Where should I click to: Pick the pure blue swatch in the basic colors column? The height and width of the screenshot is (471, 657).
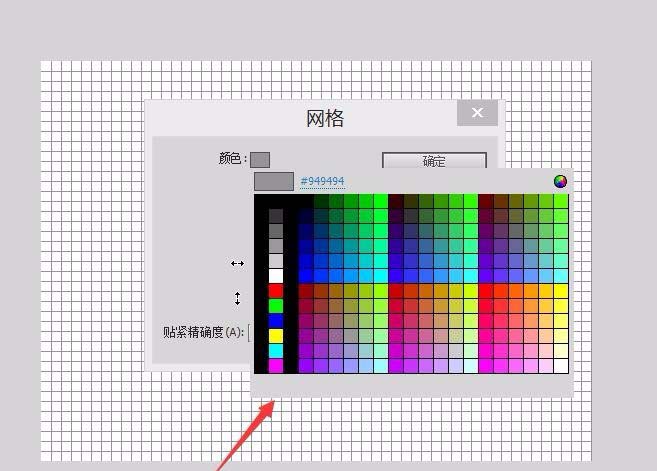[x=276, y=321]
